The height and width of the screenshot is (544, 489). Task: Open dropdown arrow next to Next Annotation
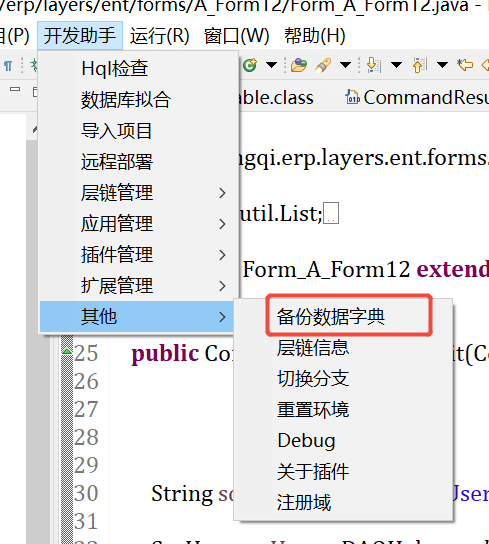(396, 65)
